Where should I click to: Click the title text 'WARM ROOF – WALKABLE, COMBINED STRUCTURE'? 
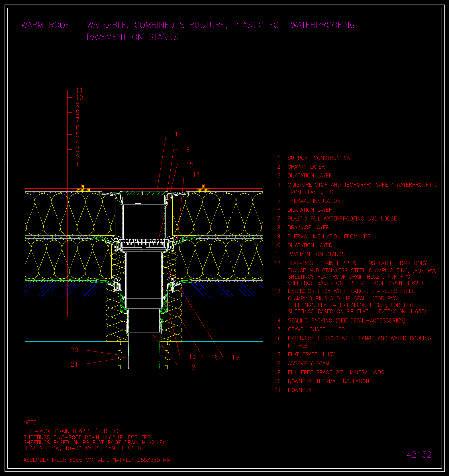[x=125, y=25]
